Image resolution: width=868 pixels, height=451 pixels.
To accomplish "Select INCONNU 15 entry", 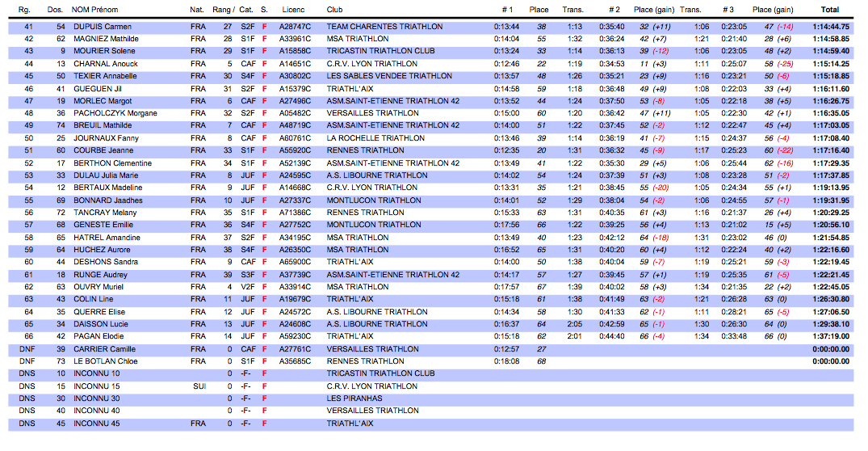I will (x=96, y=386).
